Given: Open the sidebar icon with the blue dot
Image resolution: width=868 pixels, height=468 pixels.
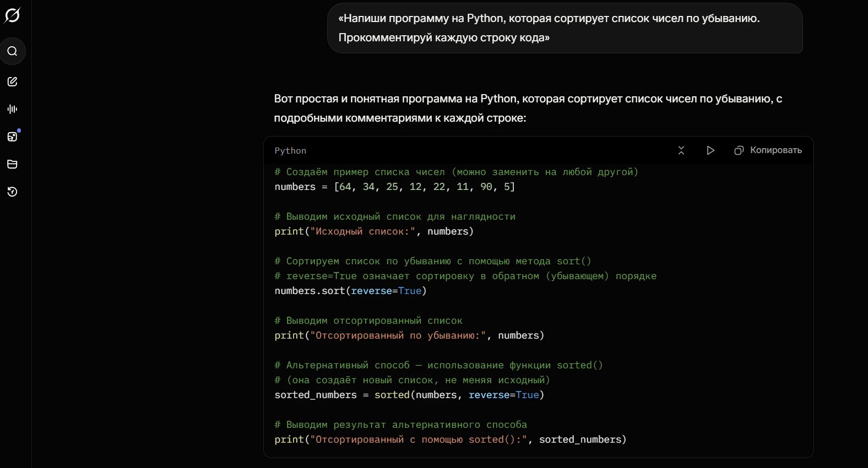Looking at the screenshot, I should 12,137.
